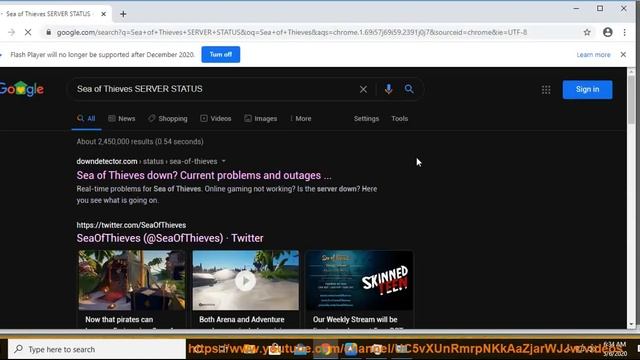The width and height of the screenshot is (640, 360).
Task: Open search Tools options
Action: tap(400, 119)
